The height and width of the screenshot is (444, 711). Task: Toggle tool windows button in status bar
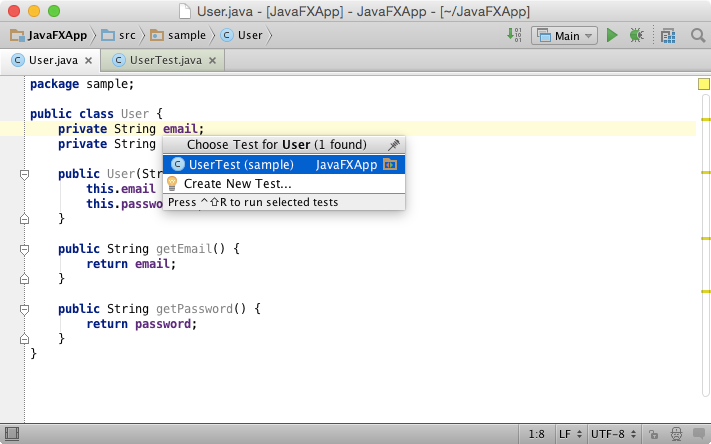point(12,434)
